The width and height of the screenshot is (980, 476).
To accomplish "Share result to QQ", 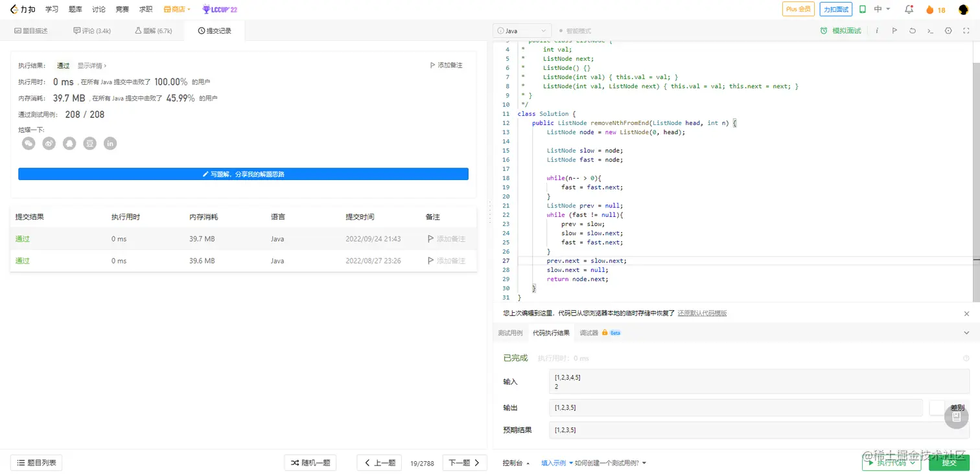I will coord(69,143).
